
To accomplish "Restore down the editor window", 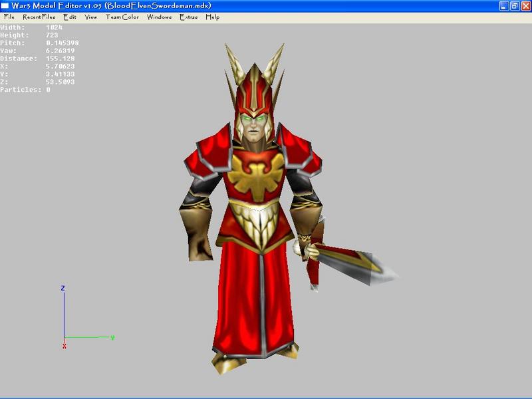I will (x=515, y=6).
